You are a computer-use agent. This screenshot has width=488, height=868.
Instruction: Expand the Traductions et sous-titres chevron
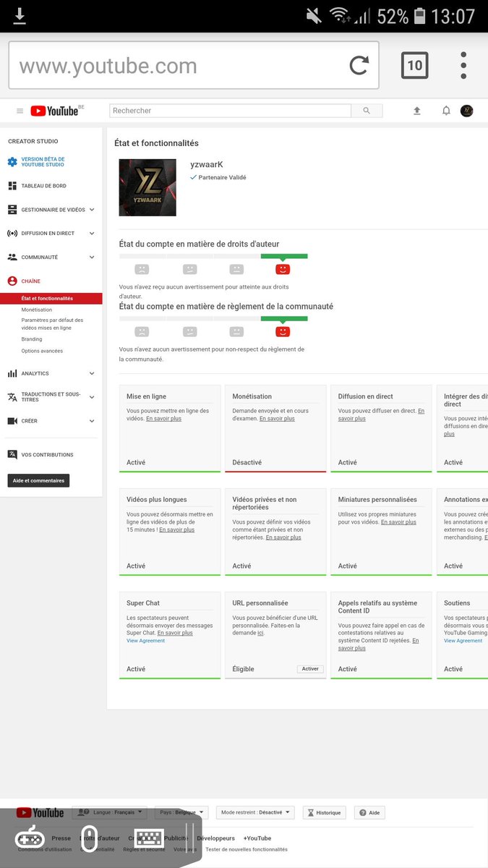(x=92, y=397)
